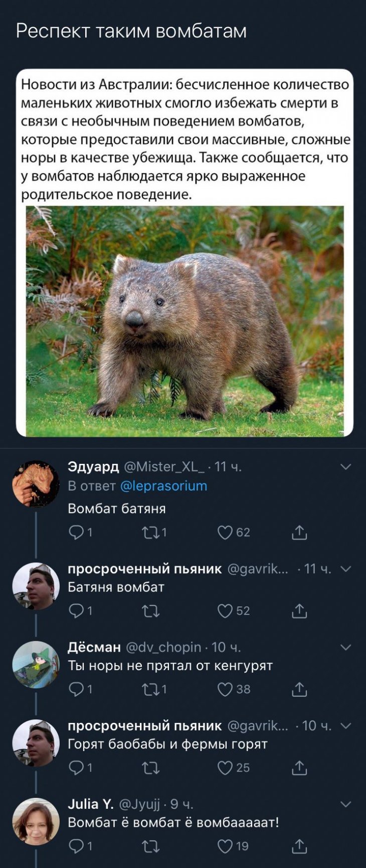Screen dimensions: 366x868
Task: Open Дёсман's profile via the display name
Action: pyautogui.click(x=94, y=647)
